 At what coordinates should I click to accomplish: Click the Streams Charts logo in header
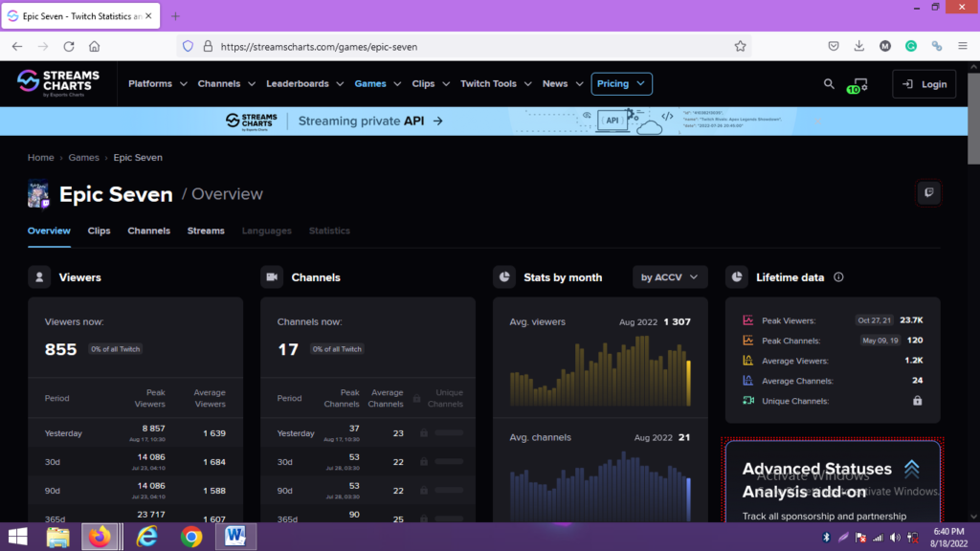pos(58,83)
